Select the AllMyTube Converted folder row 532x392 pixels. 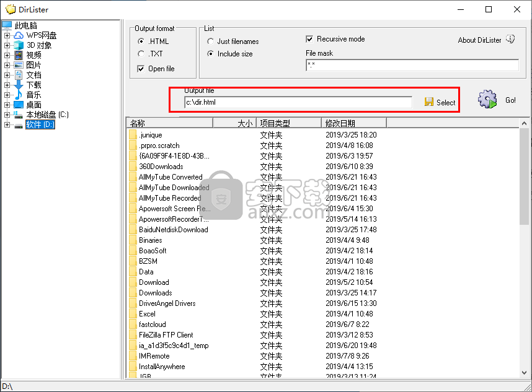pos(171,177)
